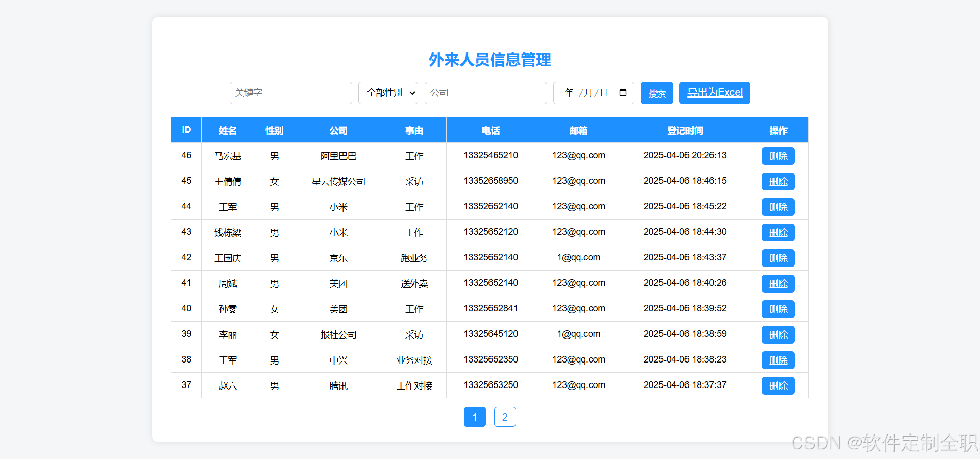Click phone number 13325652841
Image resolution: width=980 pixels, height=459 pixels.
pos(491,308)
